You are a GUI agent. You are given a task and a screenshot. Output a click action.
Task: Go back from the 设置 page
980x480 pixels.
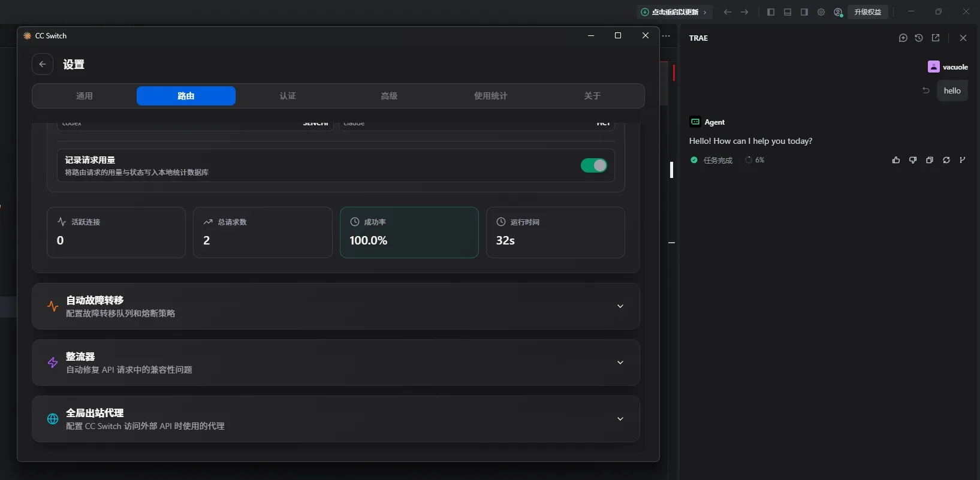coord(43,64)
